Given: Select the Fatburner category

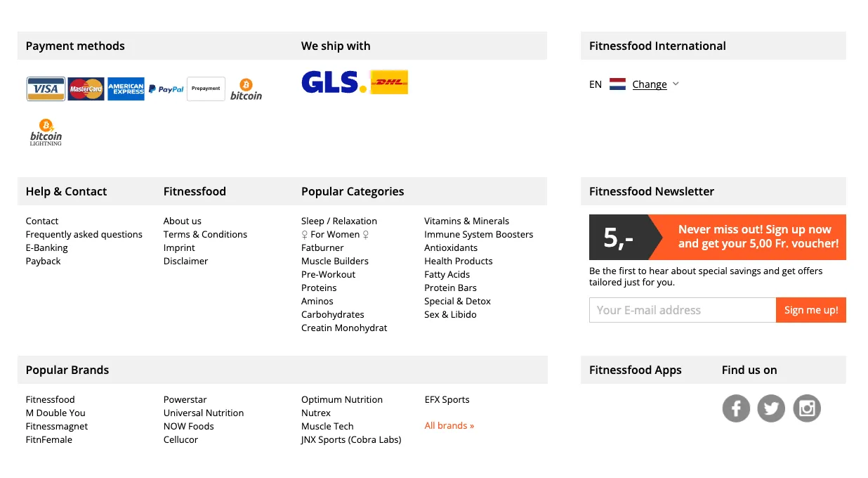Looking at the screenshot, I should pos(322,248).
